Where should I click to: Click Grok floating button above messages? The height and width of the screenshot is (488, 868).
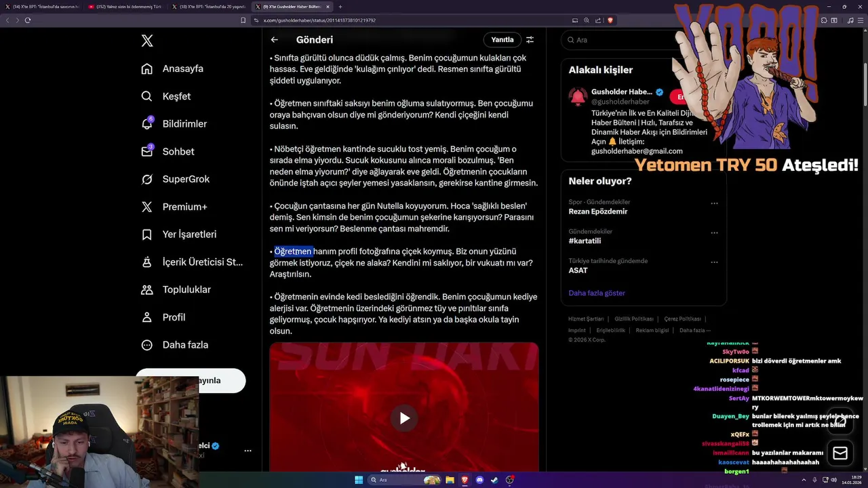pos(840,421)
